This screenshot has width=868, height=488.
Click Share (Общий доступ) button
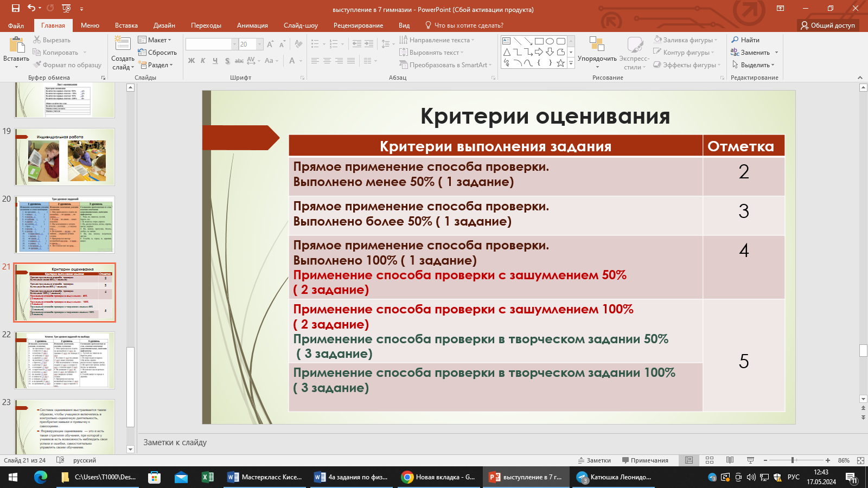pyautogui.click(x=828, y=25)
